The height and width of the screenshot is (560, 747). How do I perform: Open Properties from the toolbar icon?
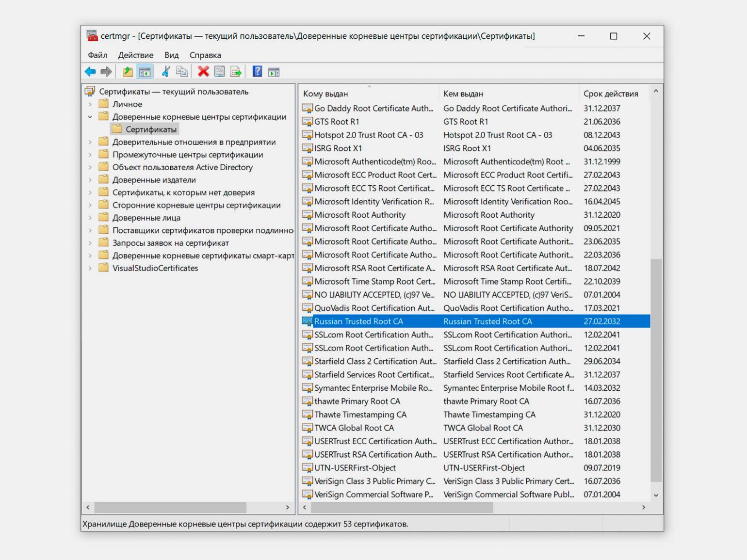220,72
